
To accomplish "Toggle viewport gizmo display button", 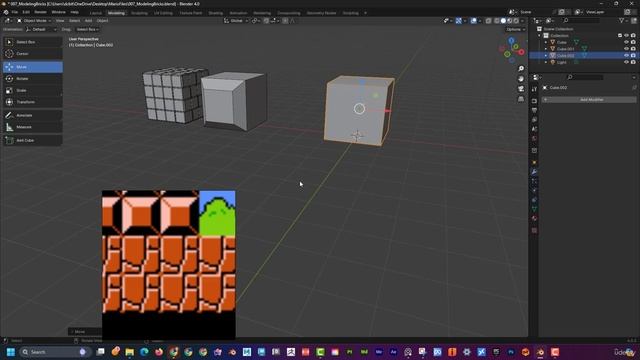I will [x=459, y=21].
